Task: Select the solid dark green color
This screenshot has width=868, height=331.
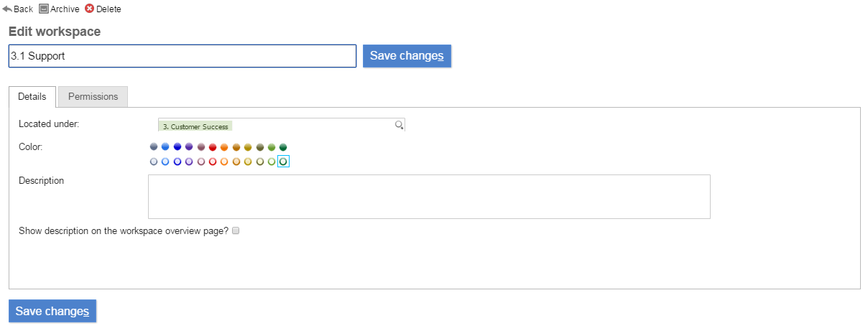Action: [x=283, y=147]
